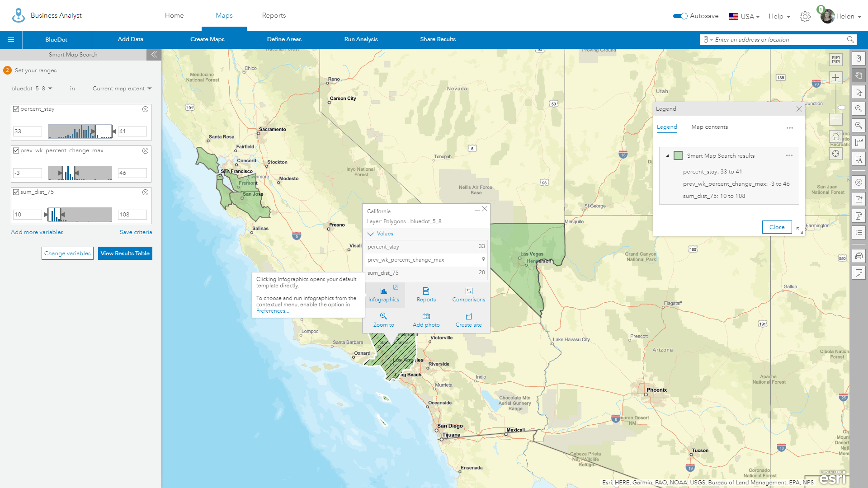Activate the pointer selection tool
This screenshot has height=488, width=868.
859,92
